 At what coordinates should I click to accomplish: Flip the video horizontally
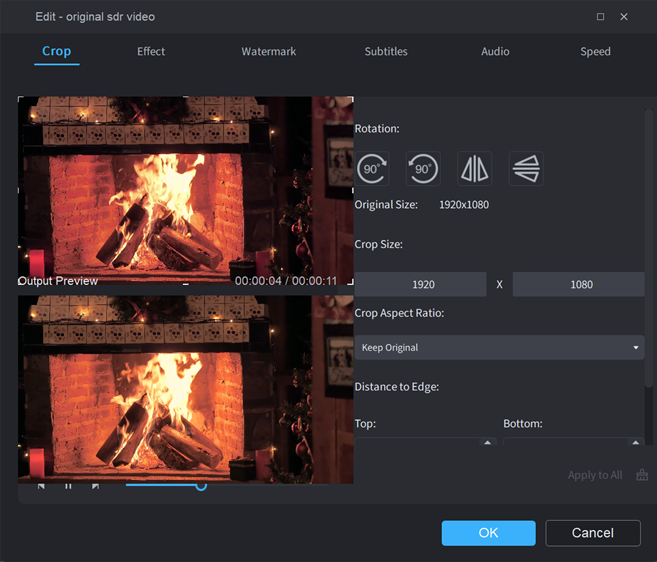point(474,168)
